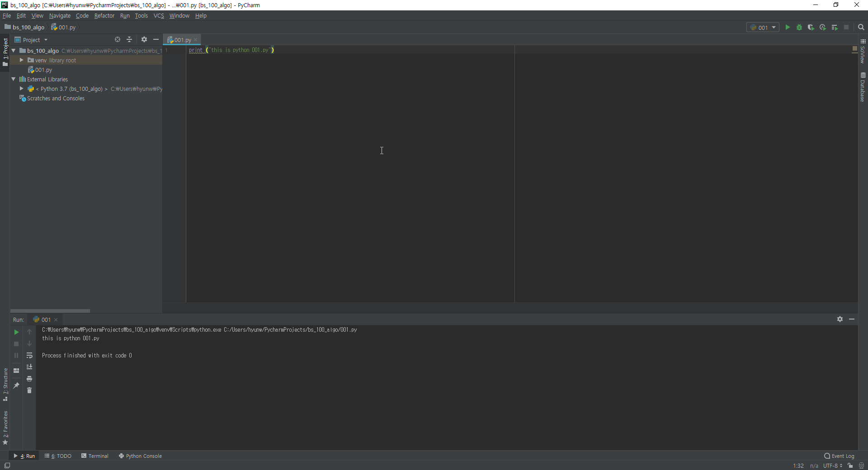Screen dimensions: 868x470
Task: Open the Python Console tool window
Action: (140, 456)
